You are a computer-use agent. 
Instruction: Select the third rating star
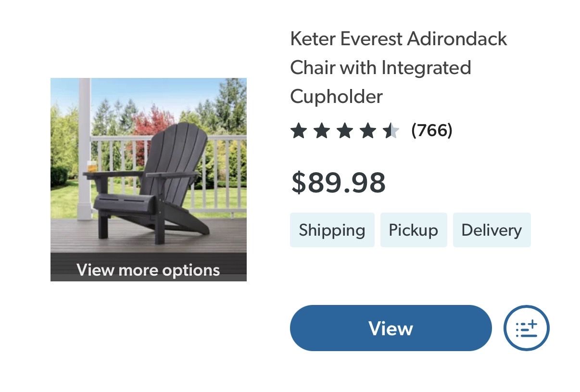[345, 130]
